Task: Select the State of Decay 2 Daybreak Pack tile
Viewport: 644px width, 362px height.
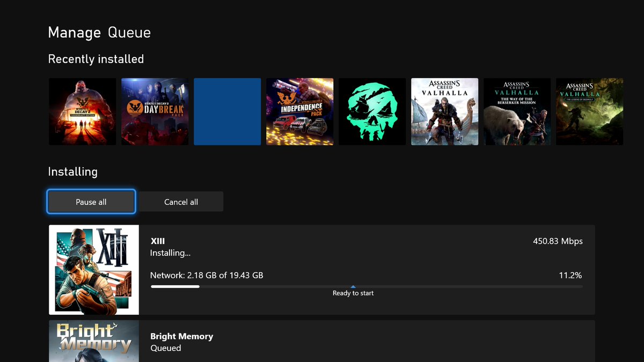Action: tap(155, 112)
